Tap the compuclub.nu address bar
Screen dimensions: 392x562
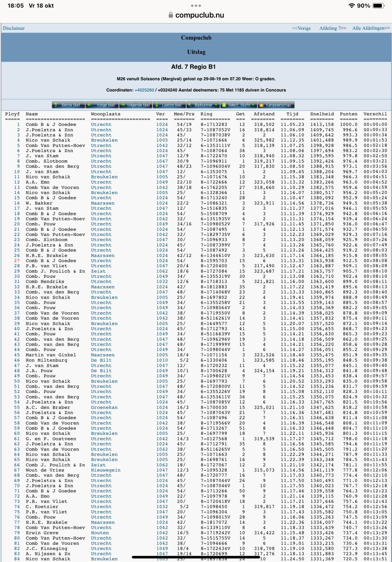[199, 15]
